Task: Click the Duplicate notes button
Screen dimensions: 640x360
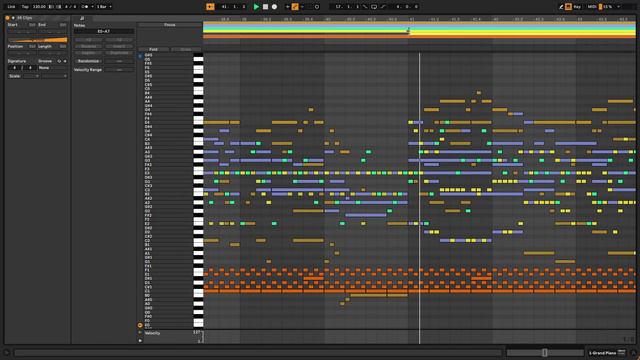Action: (119, 53)
